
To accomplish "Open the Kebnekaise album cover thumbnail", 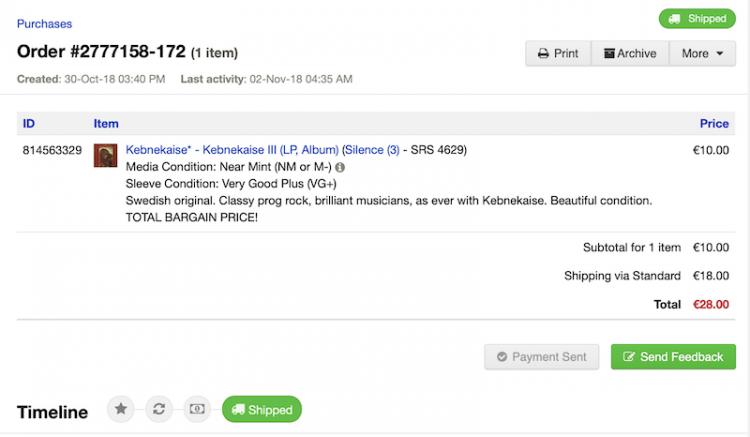I will (x=104, y=156).
